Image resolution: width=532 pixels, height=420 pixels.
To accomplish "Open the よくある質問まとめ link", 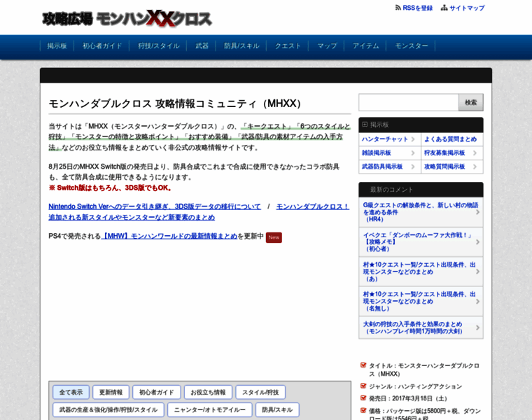I will (450, 139).
